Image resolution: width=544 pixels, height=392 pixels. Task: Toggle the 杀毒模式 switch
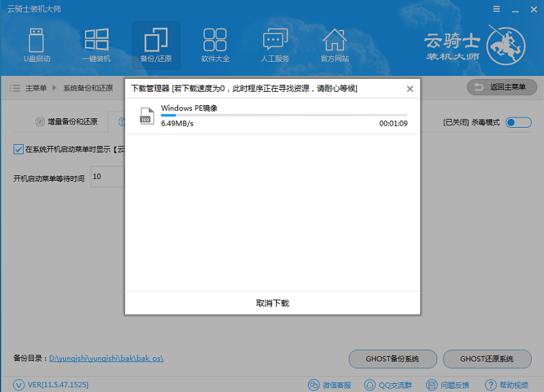click(518, 122)
